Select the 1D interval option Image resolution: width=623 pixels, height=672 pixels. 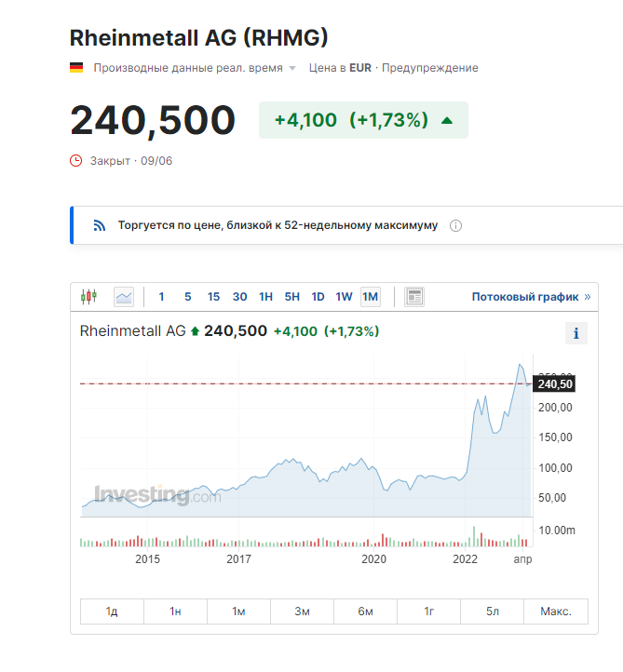(318, 297)
